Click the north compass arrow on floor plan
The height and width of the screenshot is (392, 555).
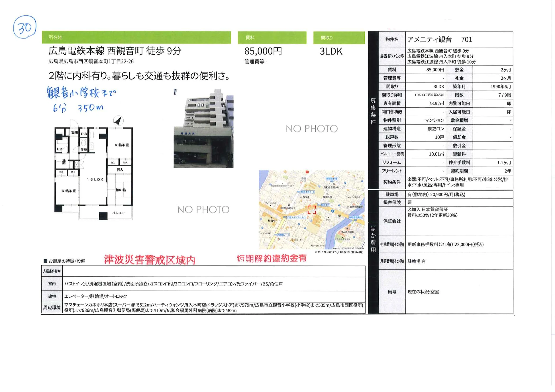[118, 121]
